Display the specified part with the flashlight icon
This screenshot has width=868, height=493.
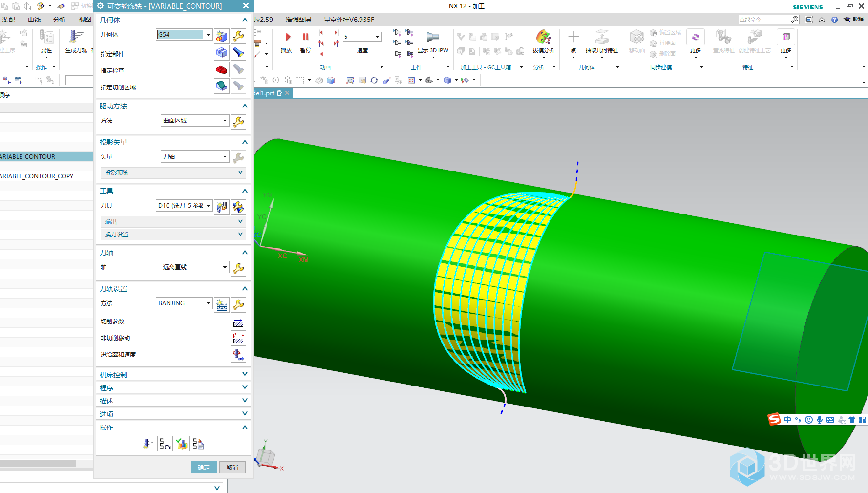[x=238, y=52]
